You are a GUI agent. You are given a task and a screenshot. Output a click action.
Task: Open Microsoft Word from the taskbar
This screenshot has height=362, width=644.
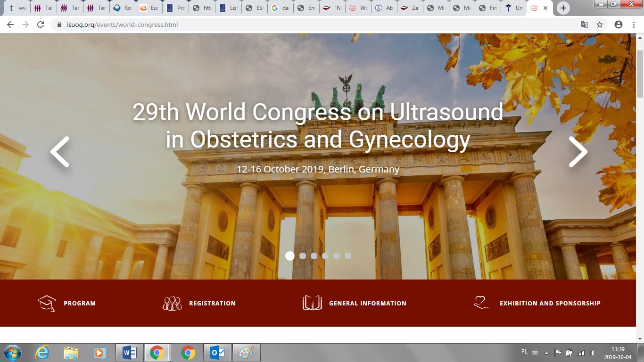pyautogui.click(x=129, y=353)
